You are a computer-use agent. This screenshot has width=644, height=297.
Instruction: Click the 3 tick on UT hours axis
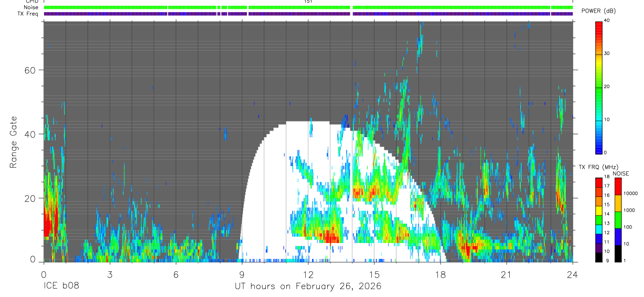tap(110, 274)
